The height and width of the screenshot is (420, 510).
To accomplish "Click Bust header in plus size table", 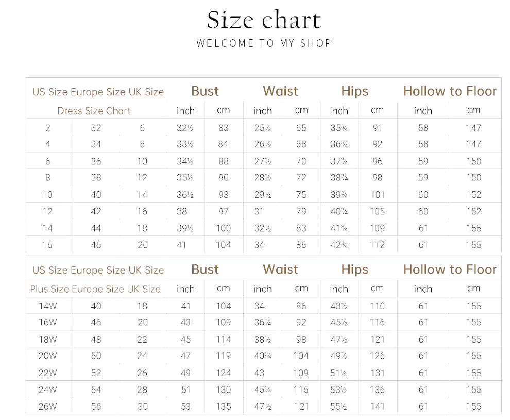I will 205,270.
